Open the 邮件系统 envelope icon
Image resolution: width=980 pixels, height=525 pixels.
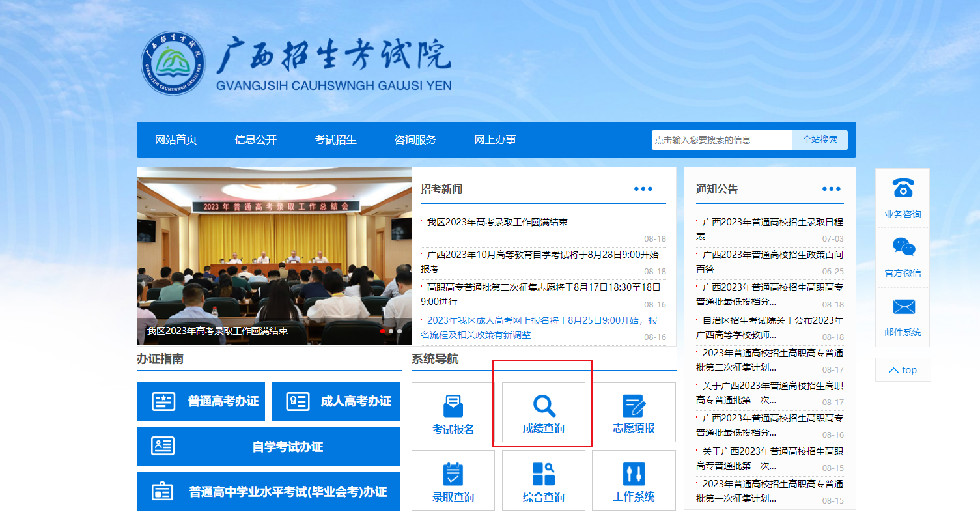[903, 307]
